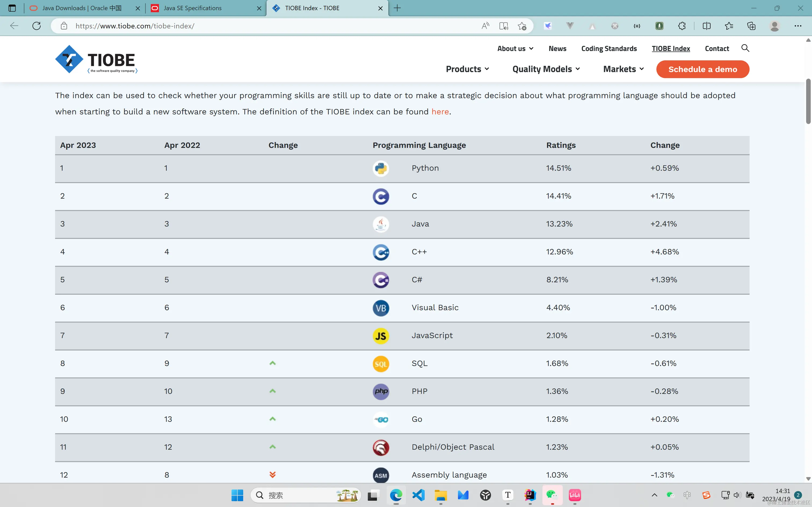
Task: Open Visual Studio Code from taskbar
Action: (418, 495)
